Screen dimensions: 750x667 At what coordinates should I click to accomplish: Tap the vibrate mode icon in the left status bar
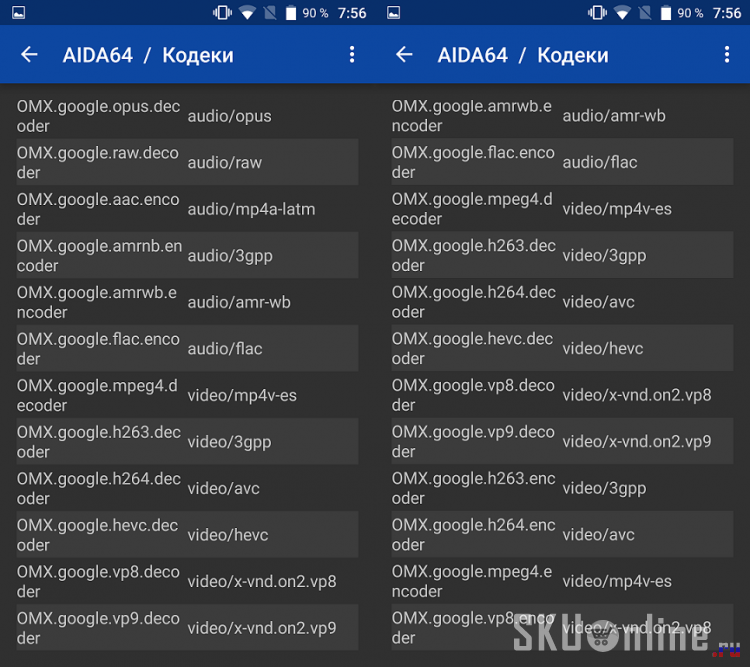click(222, 12)
